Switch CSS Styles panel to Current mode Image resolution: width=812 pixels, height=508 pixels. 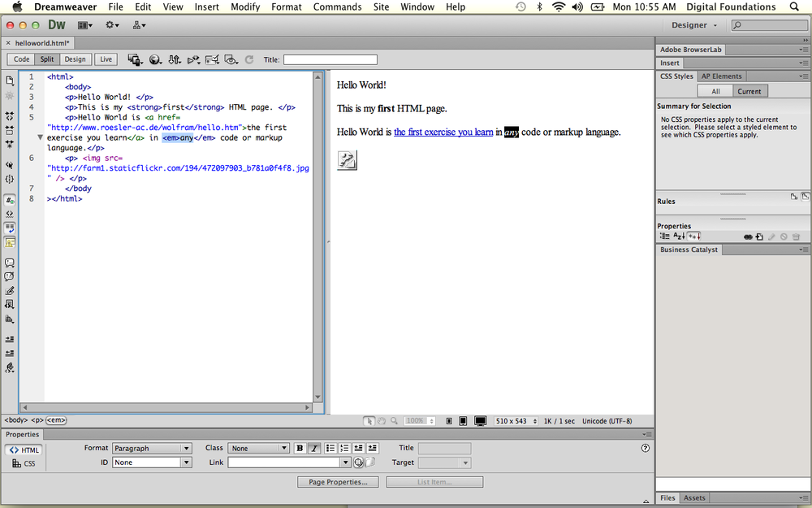pyautogui.click(x=750, y=89)
